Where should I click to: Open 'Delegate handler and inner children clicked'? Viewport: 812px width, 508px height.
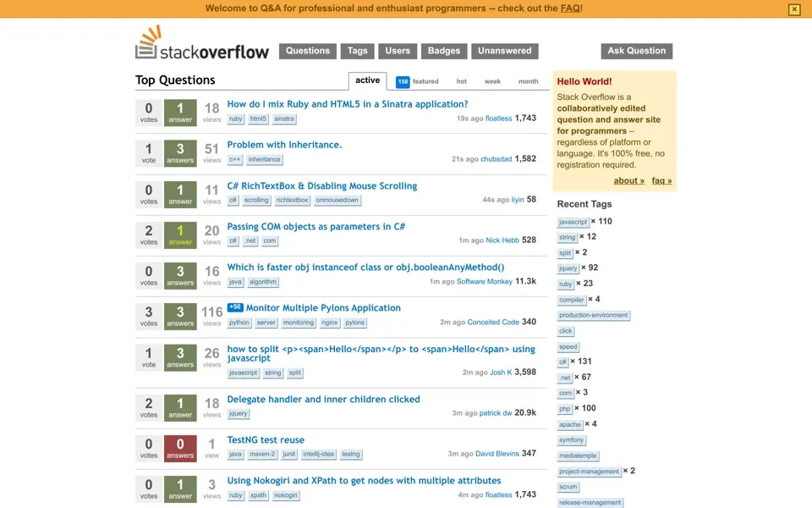pos(324,399)
